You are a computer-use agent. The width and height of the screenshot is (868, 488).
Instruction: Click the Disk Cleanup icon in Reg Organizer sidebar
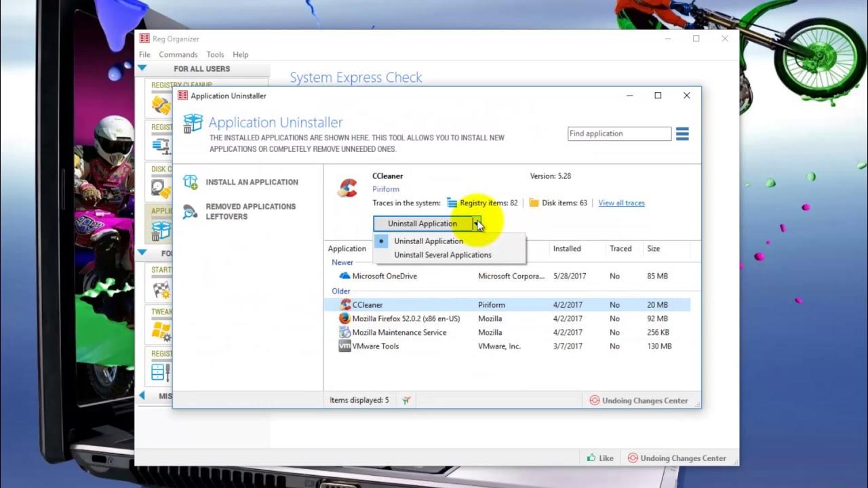pyautogui.click(x=161, y=187)
